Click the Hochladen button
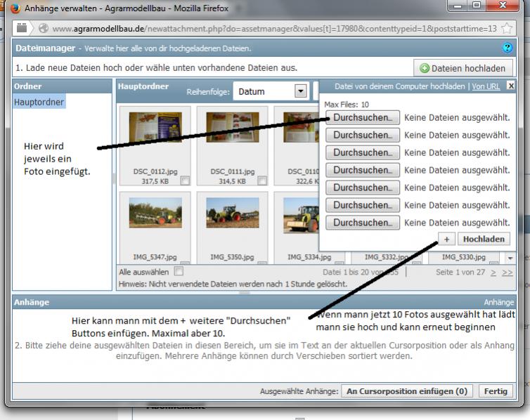 click(484, 239)
